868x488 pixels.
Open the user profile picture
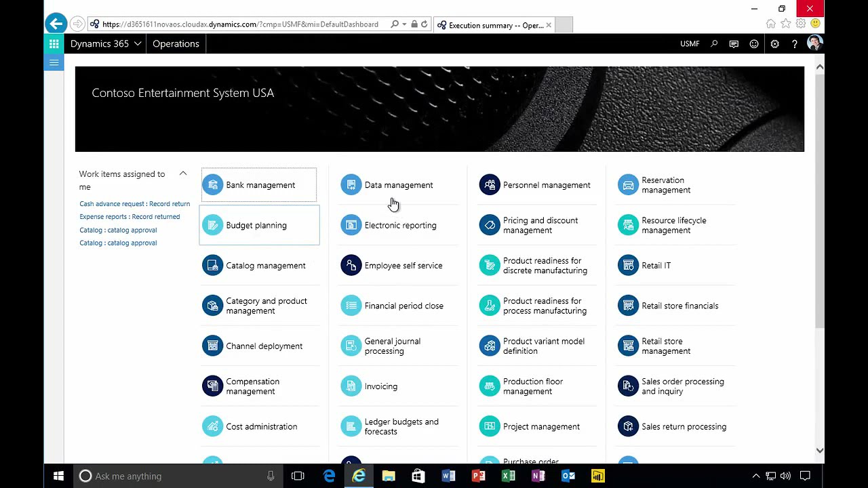tap(814, 43)
